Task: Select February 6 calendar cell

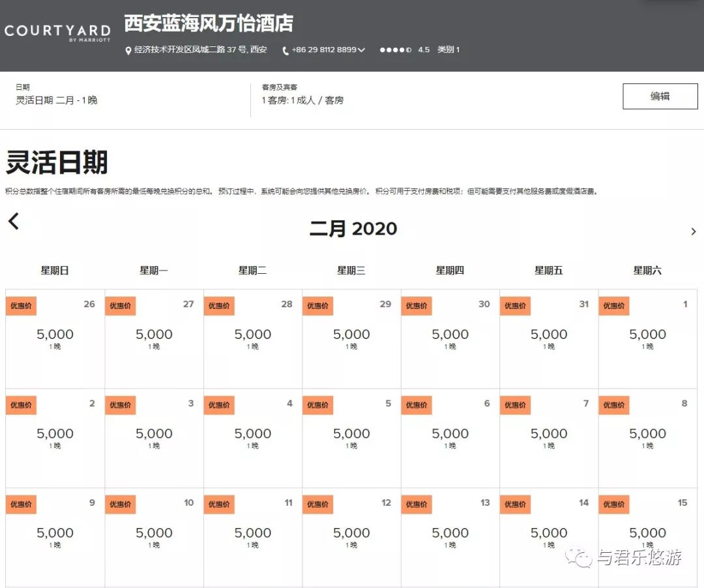Action: (x=450, y=439)
